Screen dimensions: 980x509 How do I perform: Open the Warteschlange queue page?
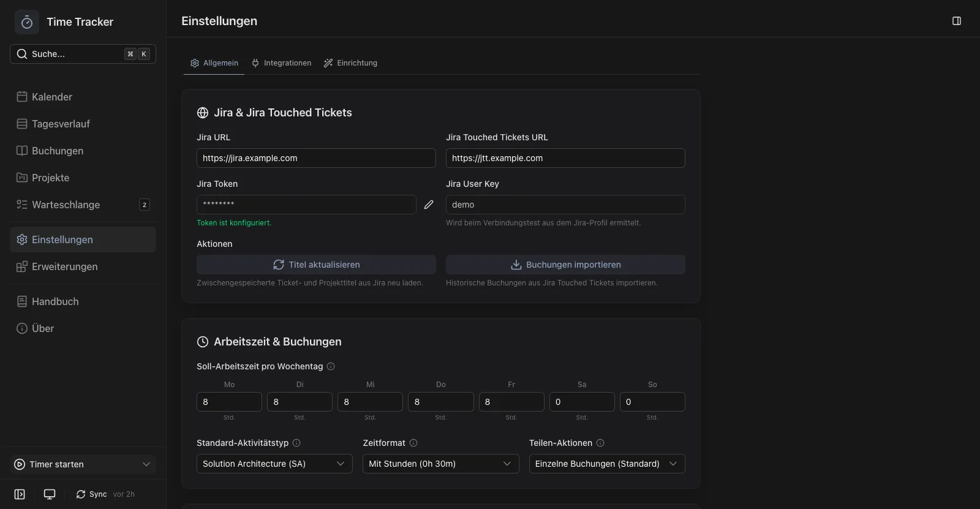click(x=83, y=205)
